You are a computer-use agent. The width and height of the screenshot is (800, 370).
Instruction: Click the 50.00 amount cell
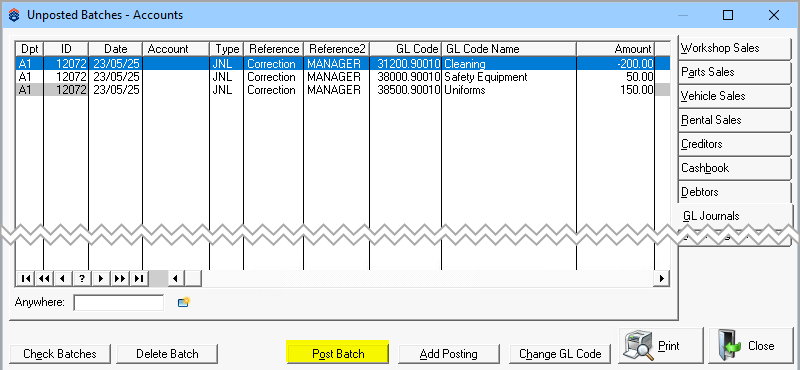616,77
